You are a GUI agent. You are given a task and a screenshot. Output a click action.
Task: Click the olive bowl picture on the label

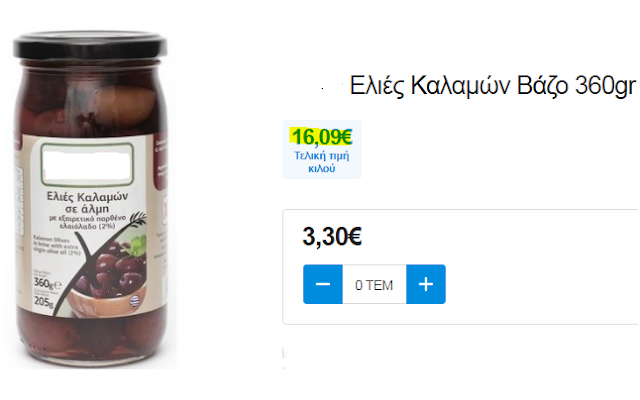(111, 278)
